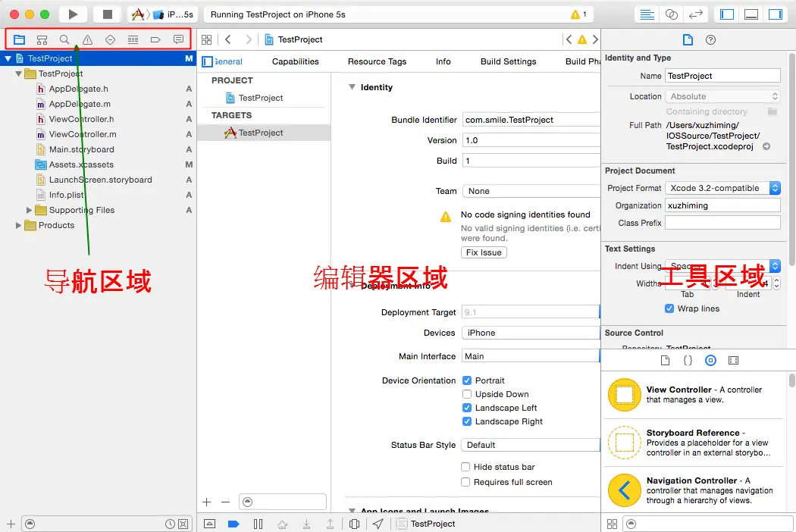Show the File inspector
This screenshot has width=796, height=532.
point(688,39)
